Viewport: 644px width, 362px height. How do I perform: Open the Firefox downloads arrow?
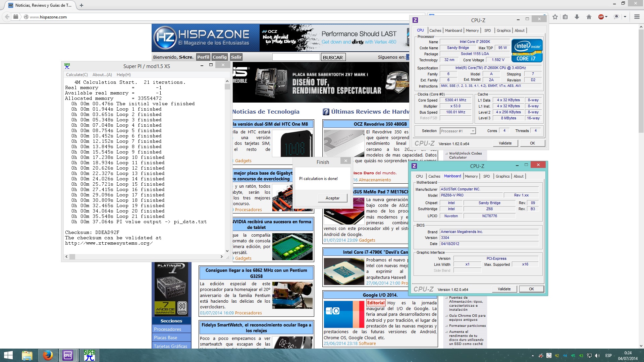577,17
